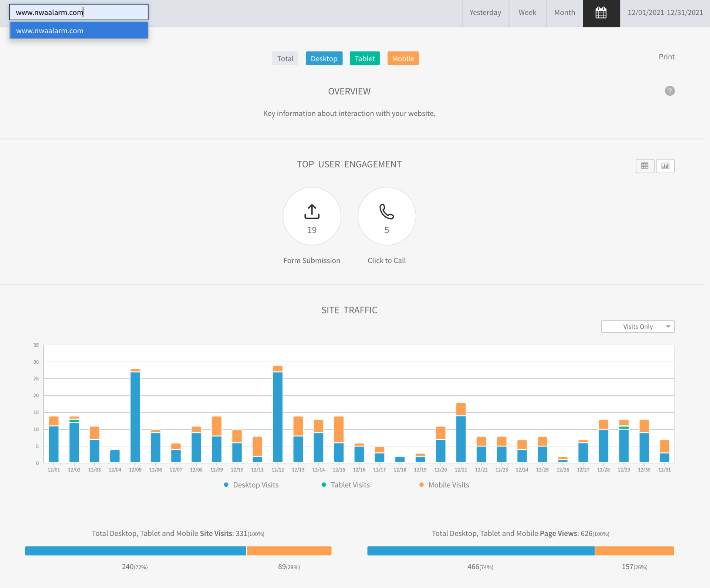Click the Click to Call phone icon
710x588 pixels.
(x=386, y=211)
